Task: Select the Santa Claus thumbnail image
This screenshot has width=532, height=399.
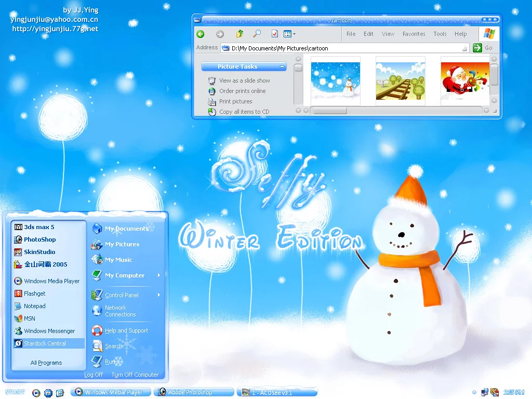Action: click(x=464, y=81)
